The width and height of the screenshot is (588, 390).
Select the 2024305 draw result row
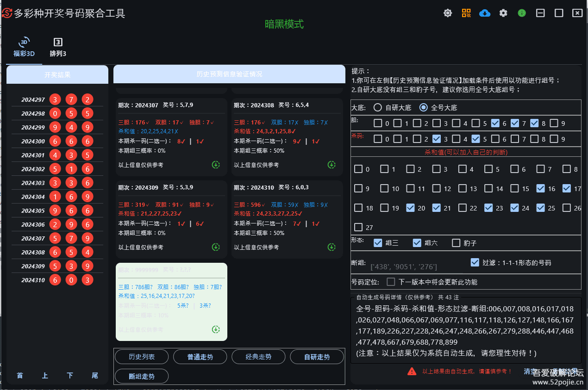(57, 210)
